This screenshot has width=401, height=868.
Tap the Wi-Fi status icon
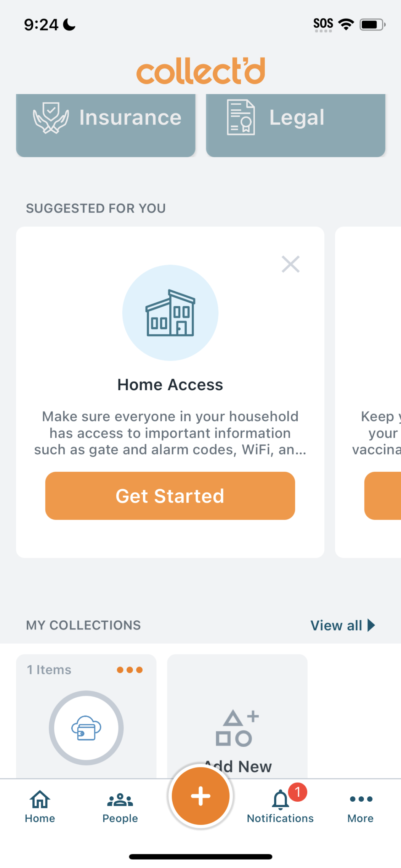346,25
